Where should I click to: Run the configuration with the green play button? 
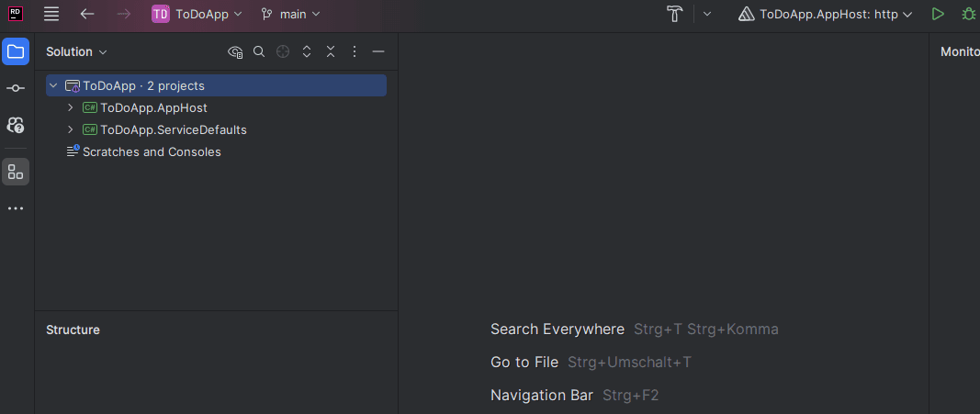click(x=938, y=15)
